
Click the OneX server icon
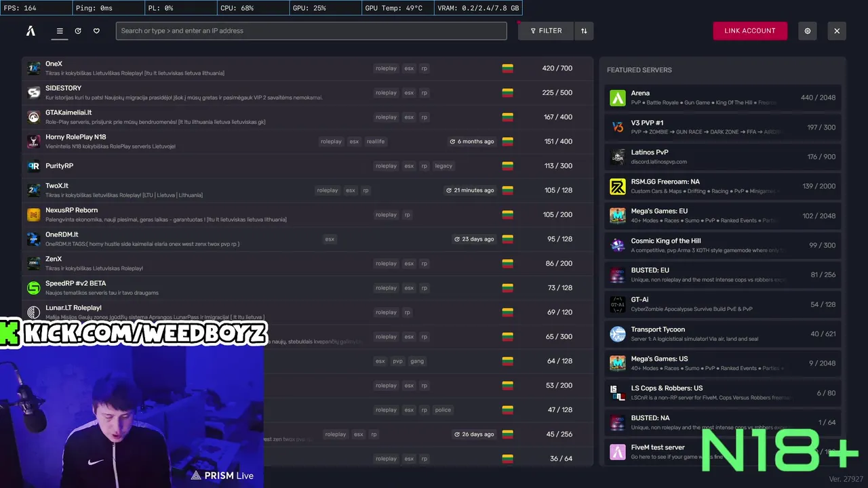pos(33,68)
